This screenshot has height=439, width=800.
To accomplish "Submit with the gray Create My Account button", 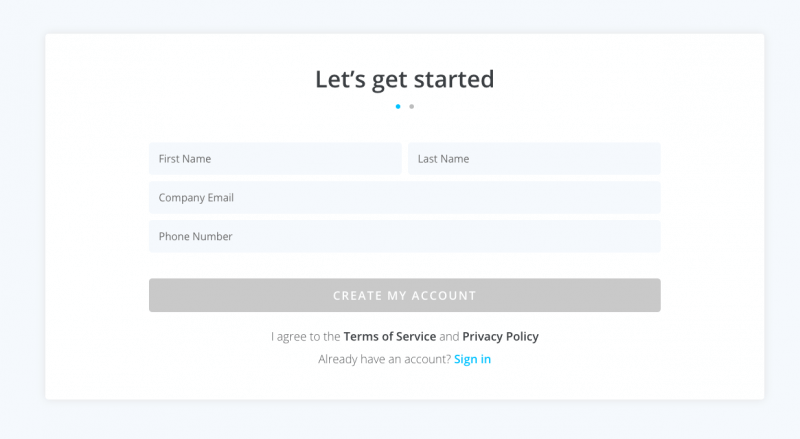I will [x=404, y=296].
